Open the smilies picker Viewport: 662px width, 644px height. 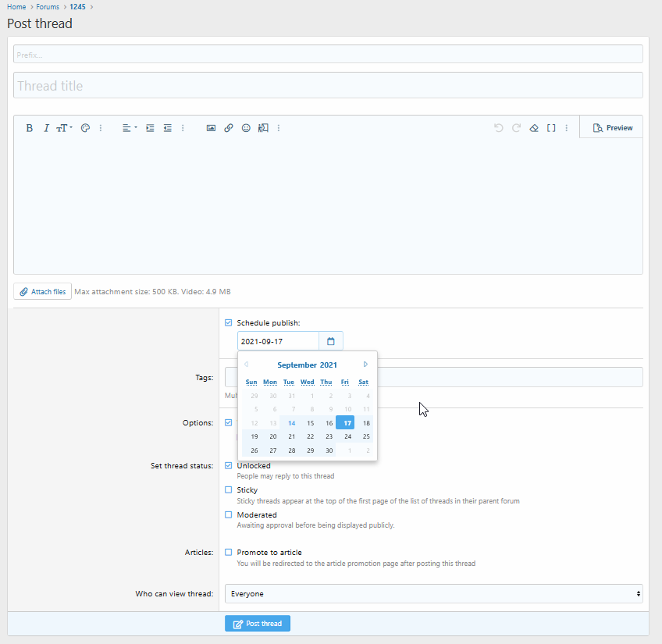(x=246, y=128)
